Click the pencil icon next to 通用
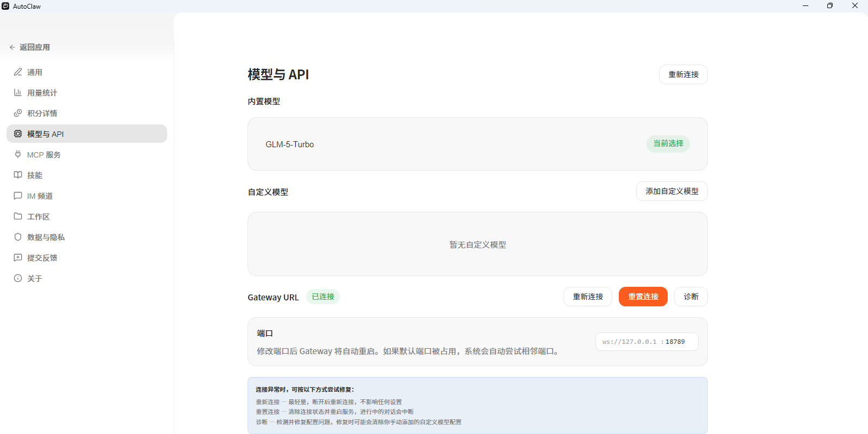 click(x=18, y=72)
